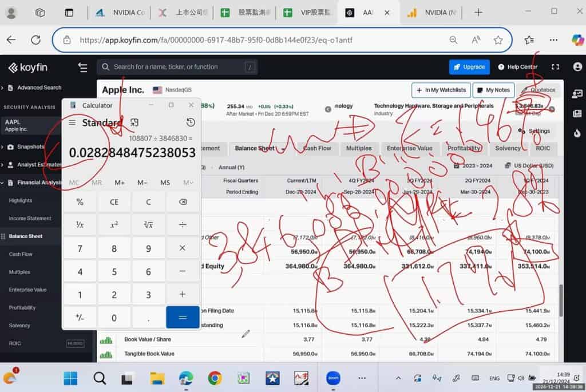Viewport: 586px width, 392px height.
Task: Click the My Notes button
Action: coord(493,90)
